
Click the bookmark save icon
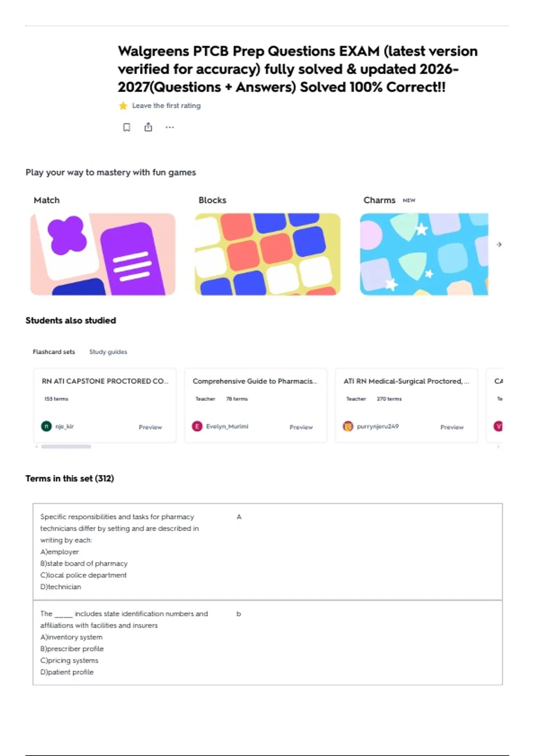127,128
